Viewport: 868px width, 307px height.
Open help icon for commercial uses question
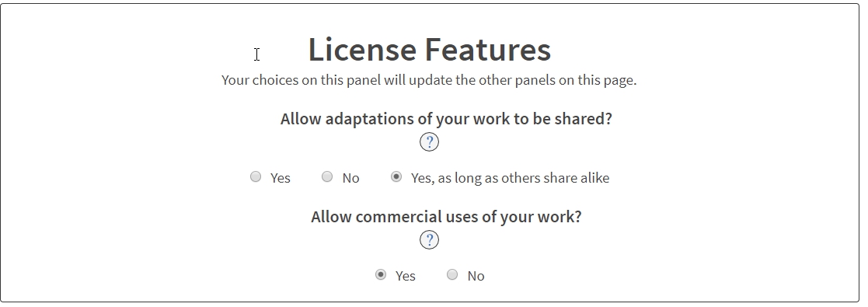coord(429,240)
